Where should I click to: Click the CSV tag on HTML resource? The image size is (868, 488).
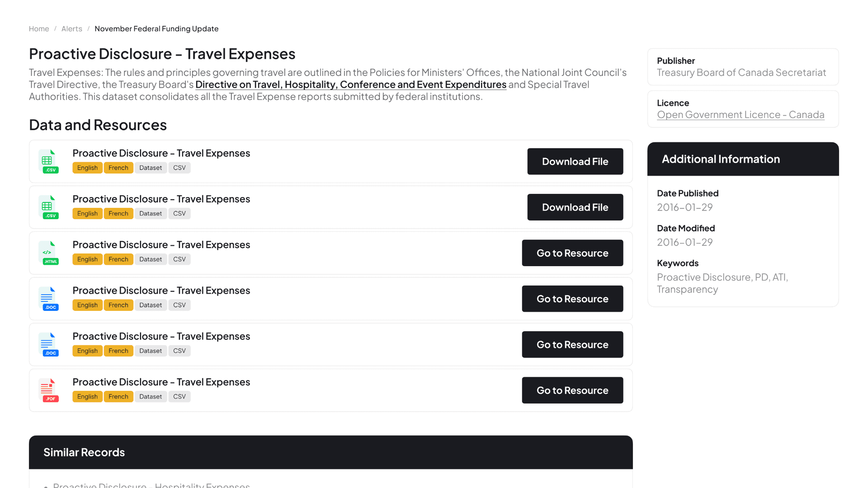[179, 259]
